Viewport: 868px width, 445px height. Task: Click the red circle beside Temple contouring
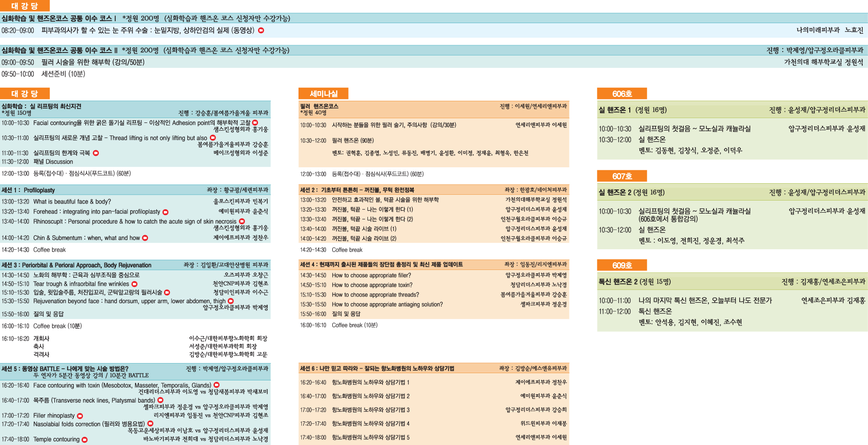pyautogui.click(x=85, y=440)
